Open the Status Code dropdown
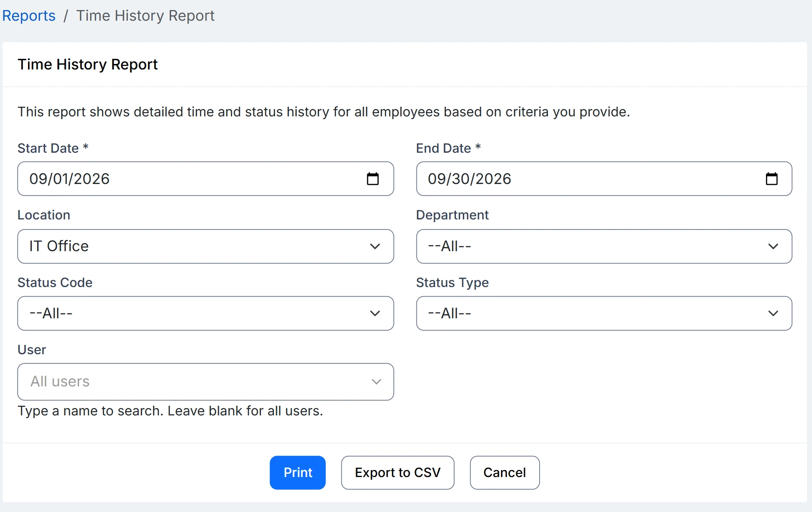 (x=206, y=313)
